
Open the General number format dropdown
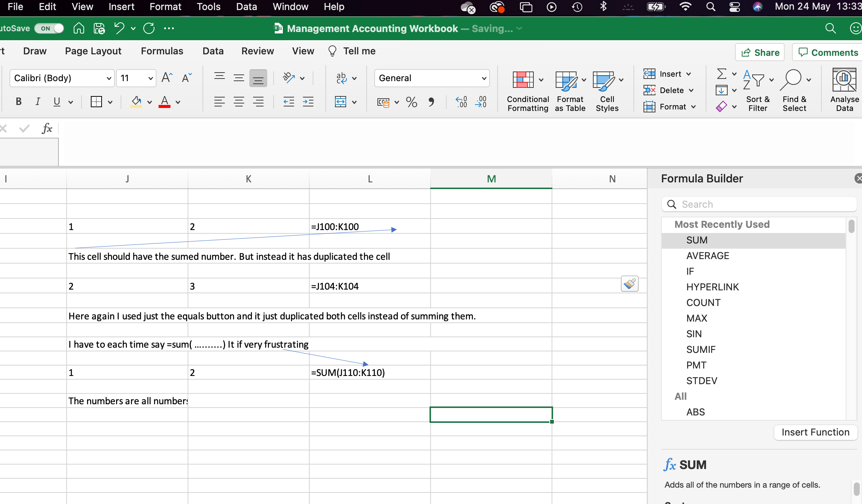coord(483,78)
